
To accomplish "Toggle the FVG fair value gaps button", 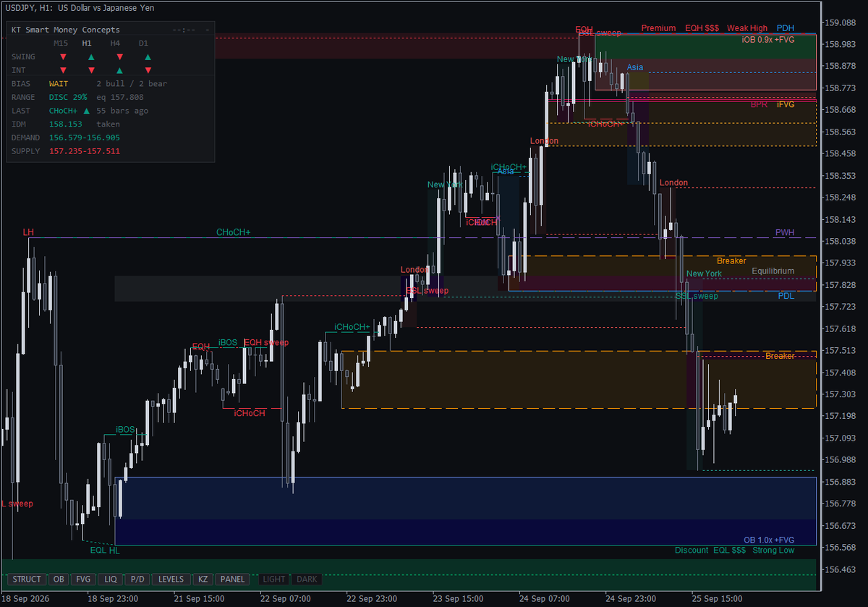I will coord(84,580).
